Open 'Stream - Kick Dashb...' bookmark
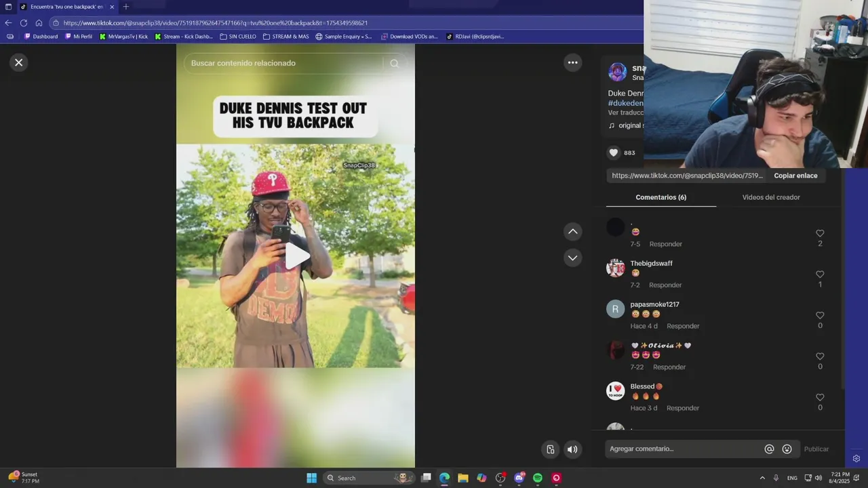This screenshot has height=488, width=868. 184,37
